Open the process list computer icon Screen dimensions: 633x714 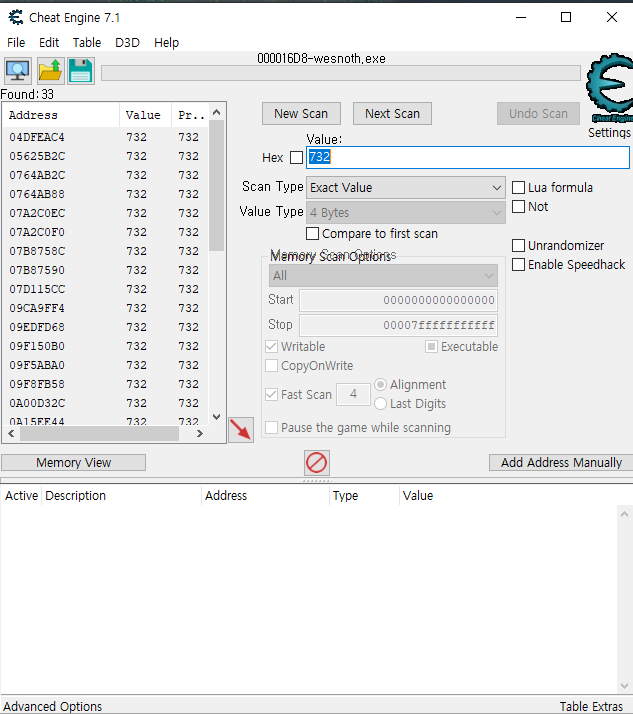18,71
